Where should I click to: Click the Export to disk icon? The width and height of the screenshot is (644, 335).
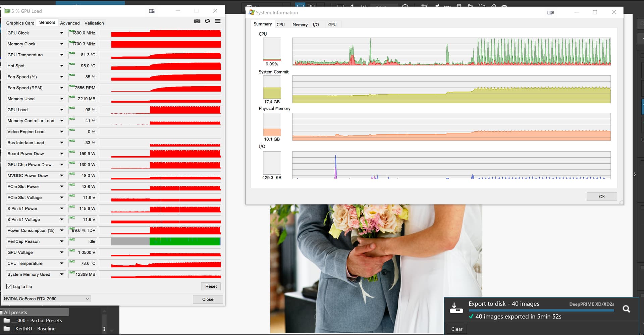click(456, 308)
